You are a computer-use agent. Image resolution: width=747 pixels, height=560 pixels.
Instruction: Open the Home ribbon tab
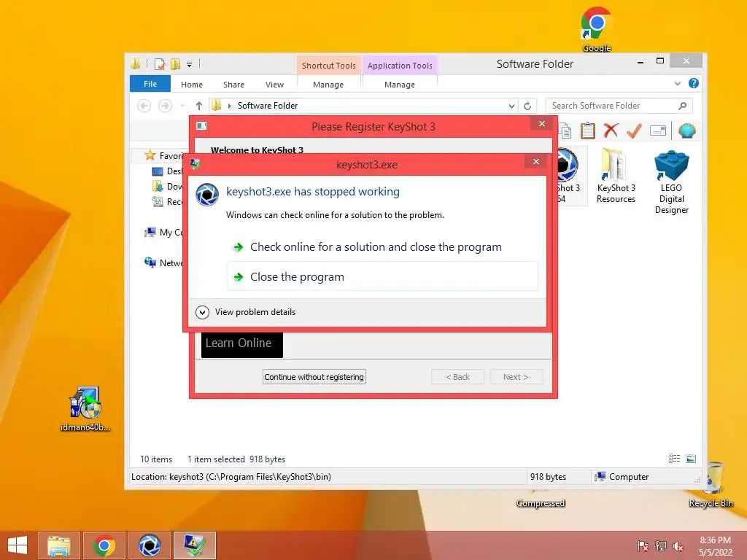click(192, 85)
